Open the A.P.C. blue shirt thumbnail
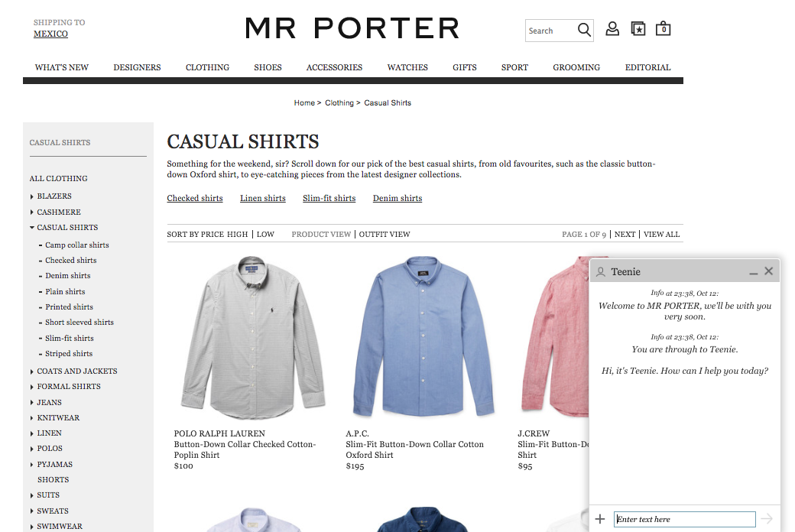Viewport: 795px width, 532px height. point(423,337)
